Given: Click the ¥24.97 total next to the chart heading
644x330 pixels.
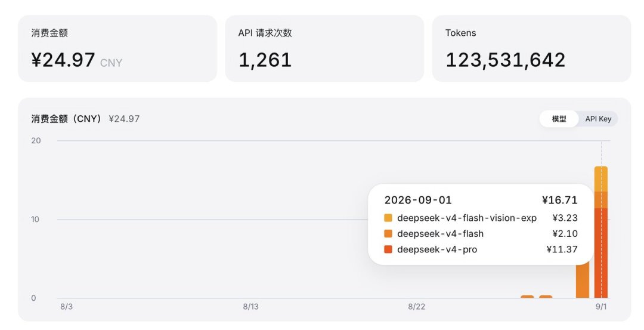Looking at the screenshot, I should click(124, 119).
